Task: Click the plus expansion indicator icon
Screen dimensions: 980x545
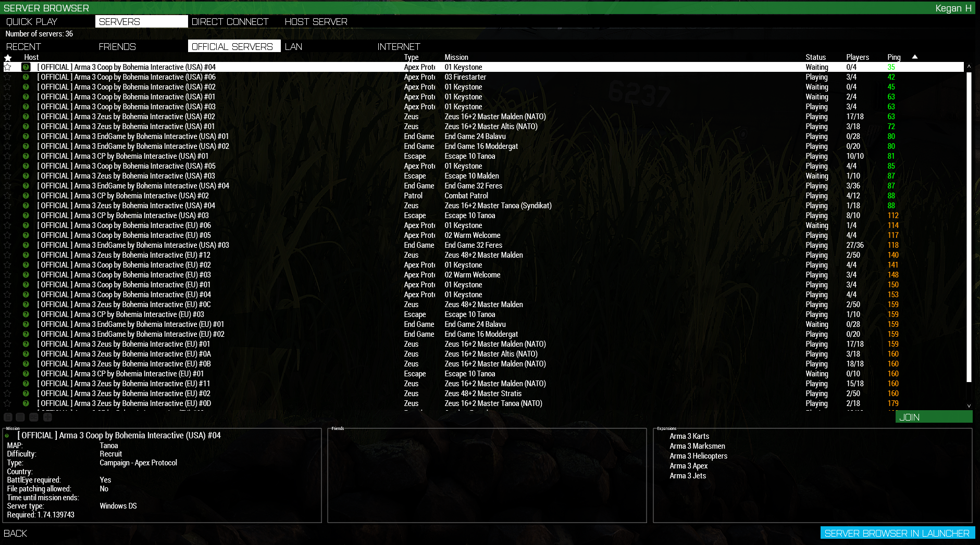Action: tap(47, 417)
